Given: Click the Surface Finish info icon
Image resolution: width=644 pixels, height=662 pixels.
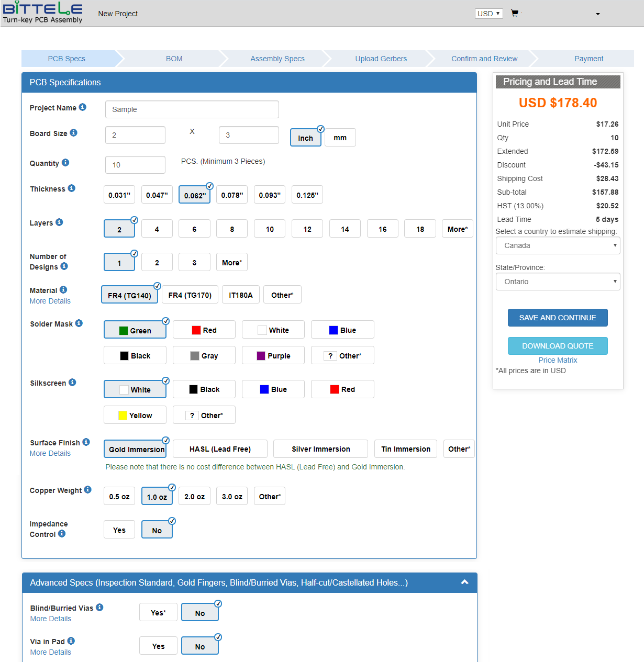Looking at the screenshot, I should (86, 442).
